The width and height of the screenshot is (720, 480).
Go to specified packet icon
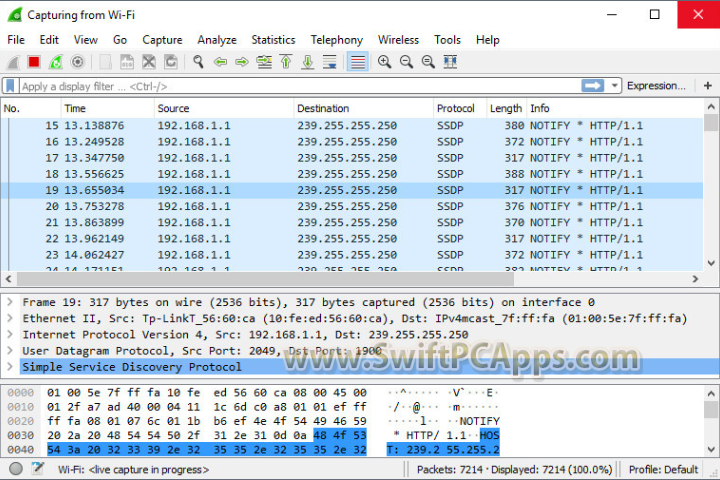click(x=264, y=62)
